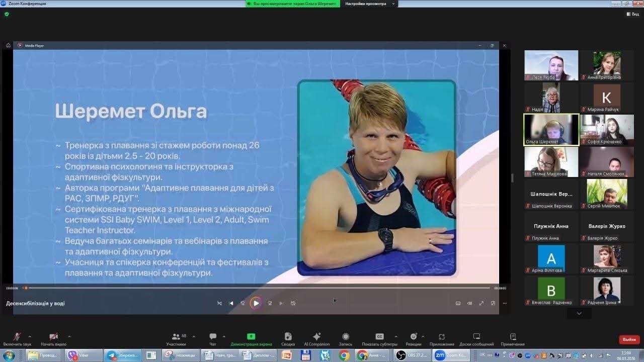Start camera with 'Начать видео' button
The height and width of the screenshot is (362, 644).
[53, 337]
